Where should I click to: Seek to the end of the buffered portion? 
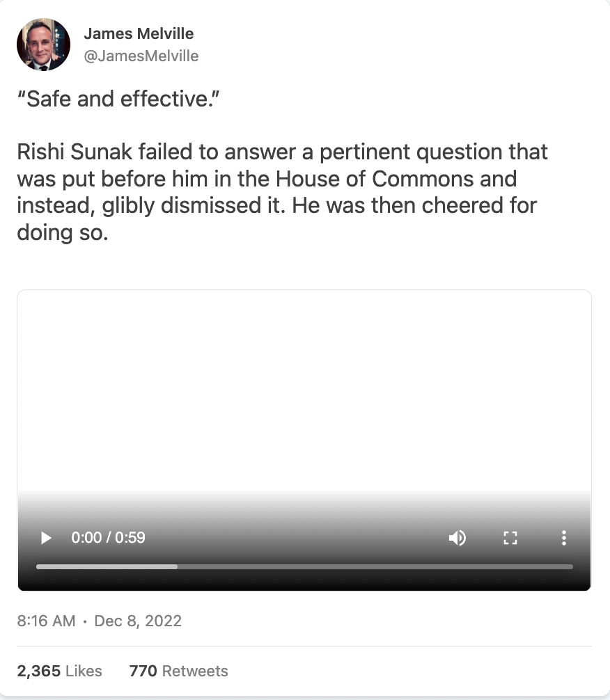pyautogui.click(x=176, y=566)
